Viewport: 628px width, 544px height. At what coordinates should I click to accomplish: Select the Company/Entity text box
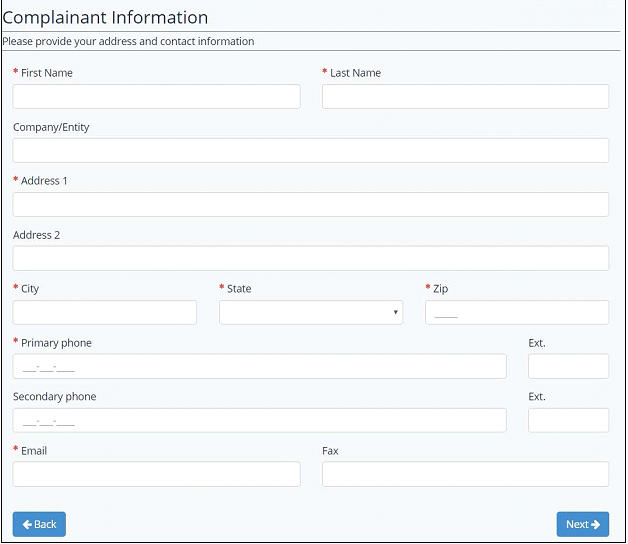[310, 151]
